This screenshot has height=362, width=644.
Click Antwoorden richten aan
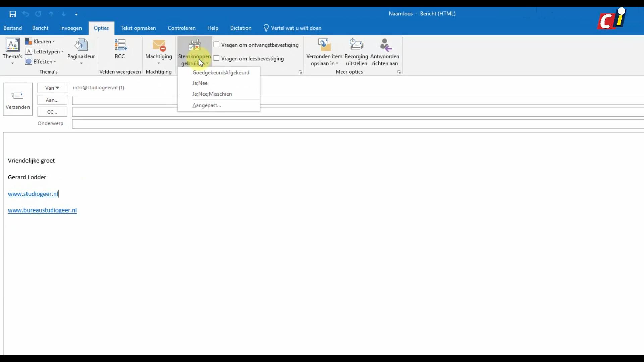[x=385, y=52]
